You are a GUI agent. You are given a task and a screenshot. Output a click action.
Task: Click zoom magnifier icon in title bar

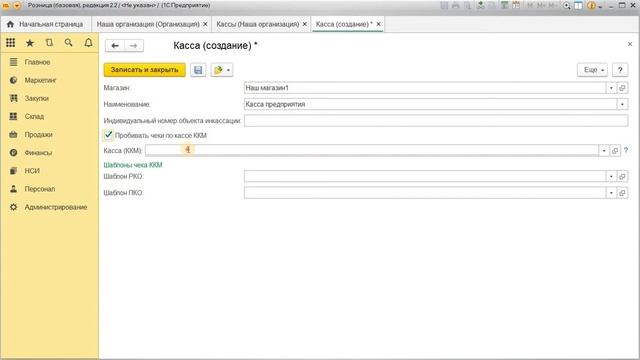567,5
